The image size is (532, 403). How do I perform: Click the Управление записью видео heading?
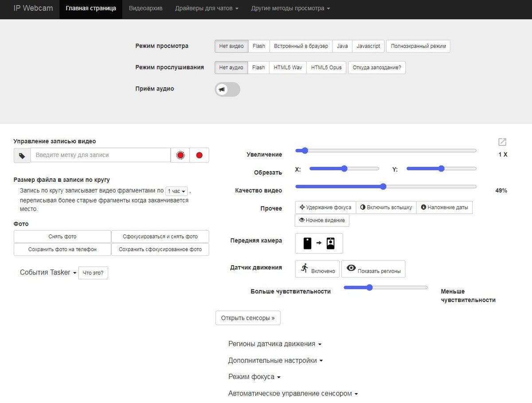55,141
